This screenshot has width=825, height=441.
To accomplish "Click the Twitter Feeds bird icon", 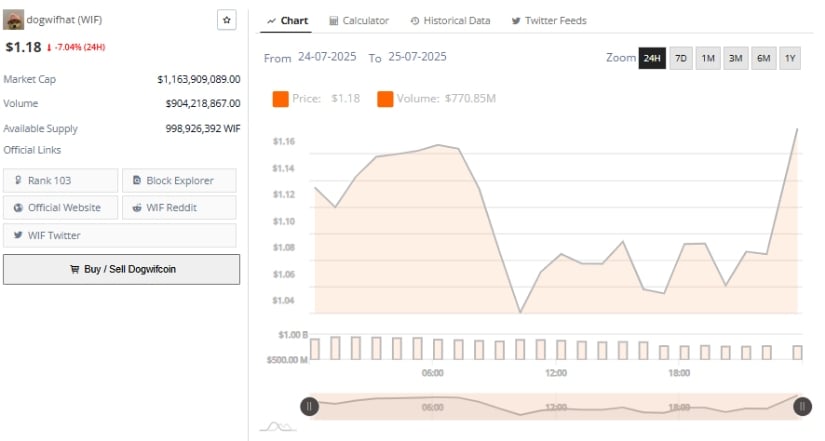I will click(x=516, y=21).
